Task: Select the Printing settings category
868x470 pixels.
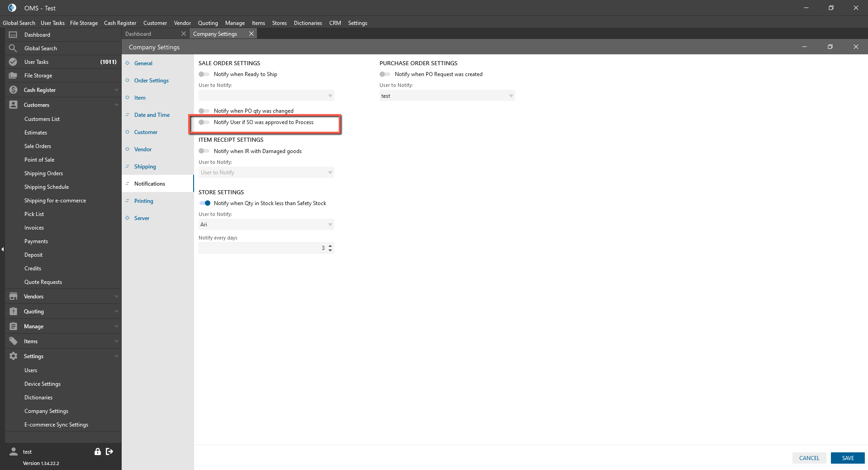Action: [144, 201]
